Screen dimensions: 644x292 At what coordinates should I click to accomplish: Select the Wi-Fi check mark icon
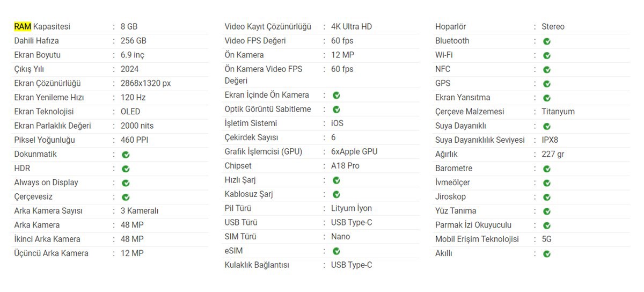547,55
